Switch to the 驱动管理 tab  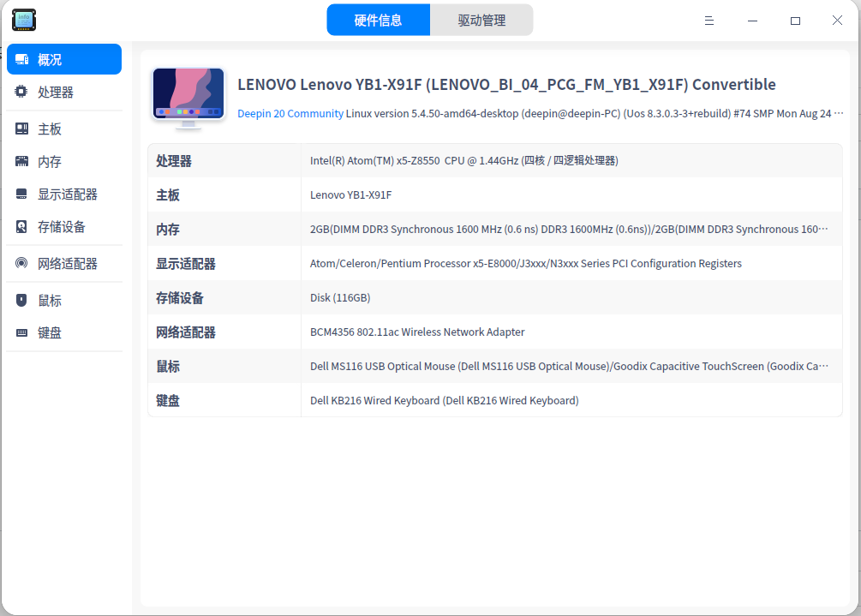[481, 19]
